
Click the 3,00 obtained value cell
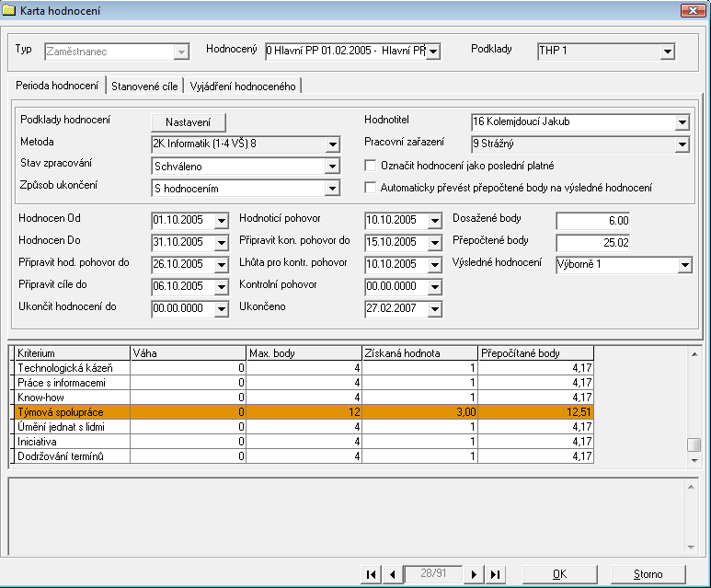[420, 412]
